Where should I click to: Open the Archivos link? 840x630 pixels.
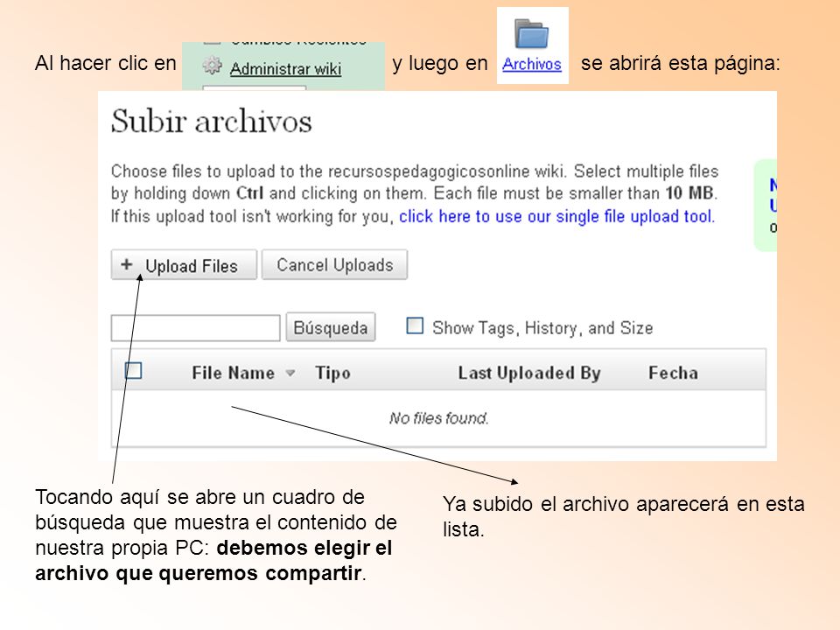532,64
